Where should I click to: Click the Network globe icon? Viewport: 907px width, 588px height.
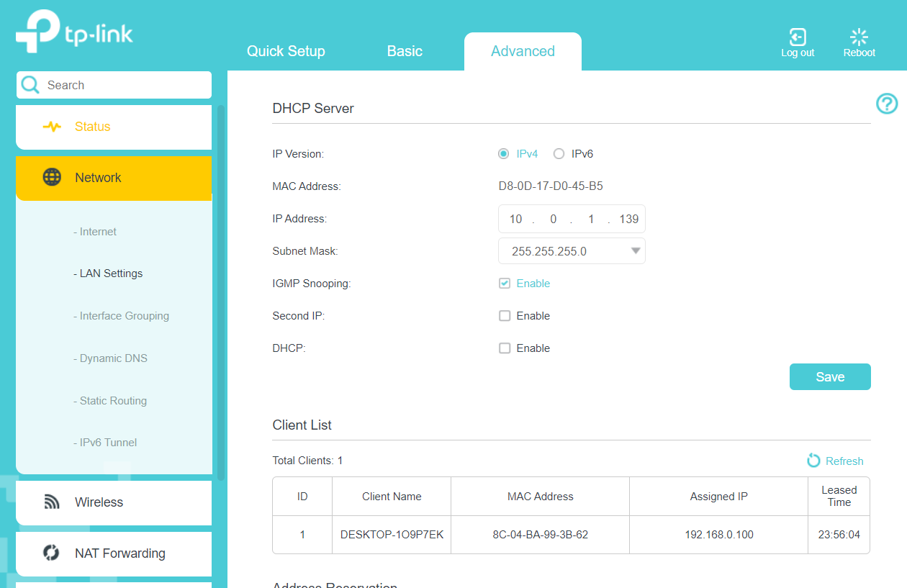(52, 178)
